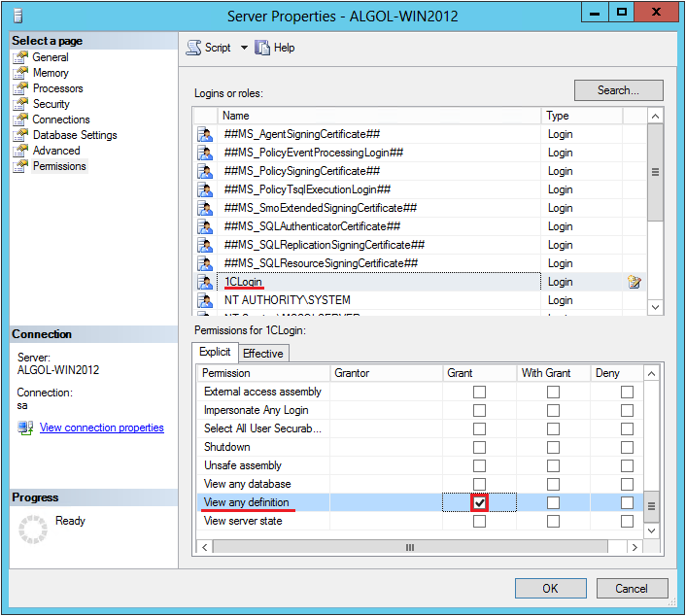The image size is (686, 616).
Task: Switch to the Effective tab
Action: (262, 354)
